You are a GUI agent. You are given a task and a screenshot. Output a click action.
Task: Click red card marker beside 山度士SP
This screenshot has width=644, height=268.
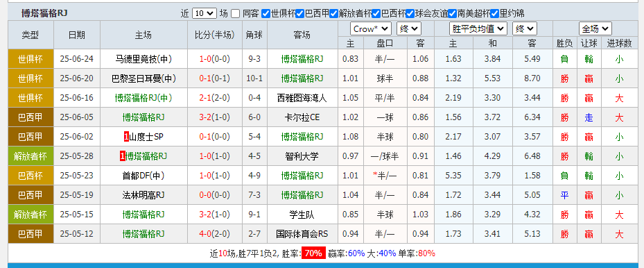(126, 137)
